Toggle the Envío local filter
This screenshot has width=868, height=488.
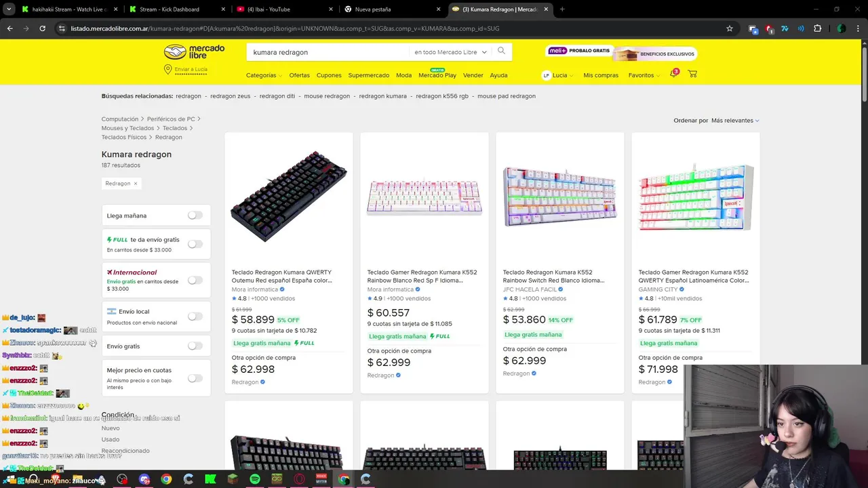click(x=195, y=317)
